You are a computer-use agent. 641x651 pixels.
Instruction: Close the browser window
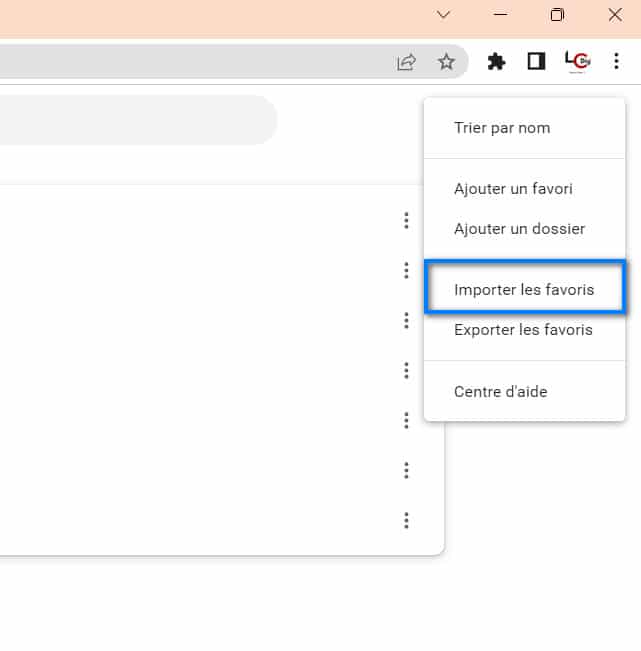pos(615,15)
